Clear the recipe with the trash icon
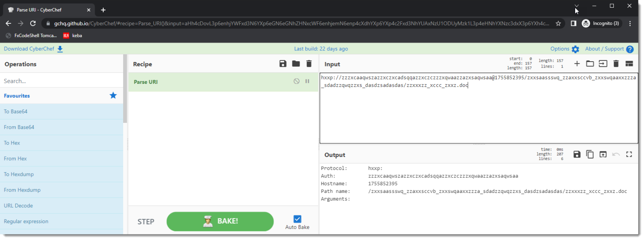 click(309, 64)
